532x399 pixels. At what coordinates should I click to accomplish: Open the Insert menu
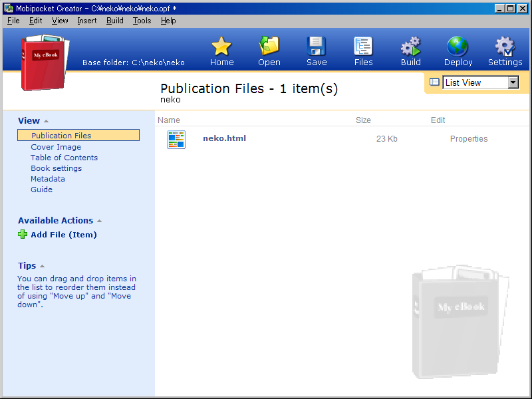[87, 21]
